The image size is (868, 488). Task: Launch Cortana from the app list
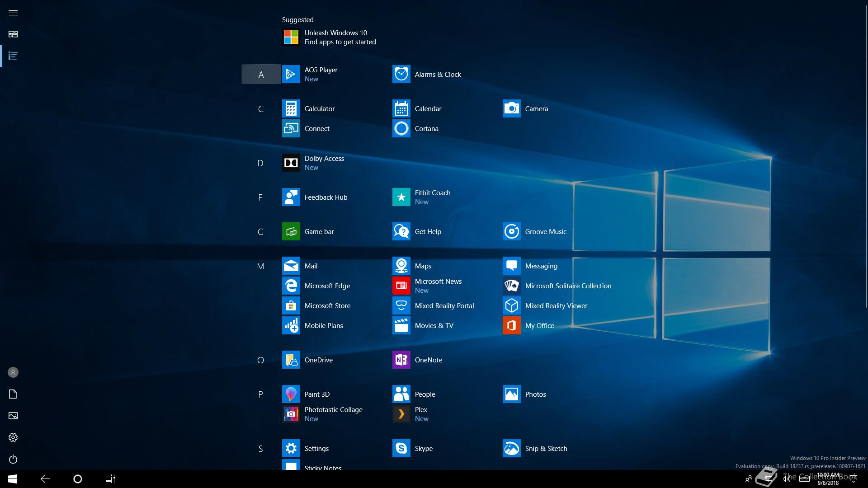tap(401, 128)
